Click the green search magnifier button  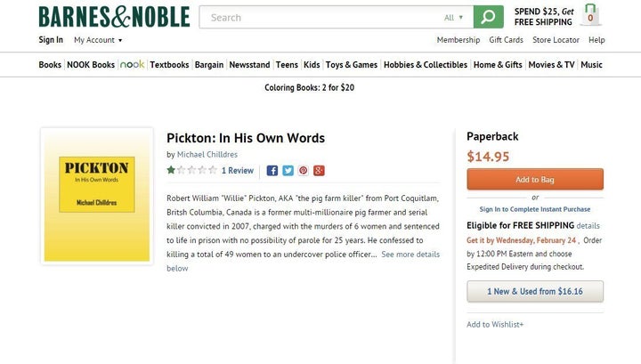pos(488,17)
